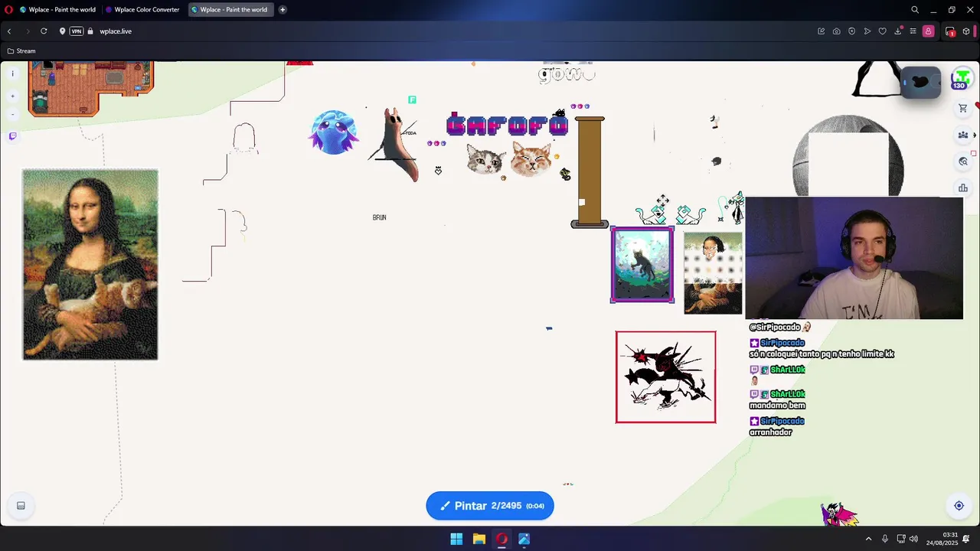The width and height of the screenshot is (980, 551).
Task: Open the Opera main menu logo
Action: coord(8,10)
